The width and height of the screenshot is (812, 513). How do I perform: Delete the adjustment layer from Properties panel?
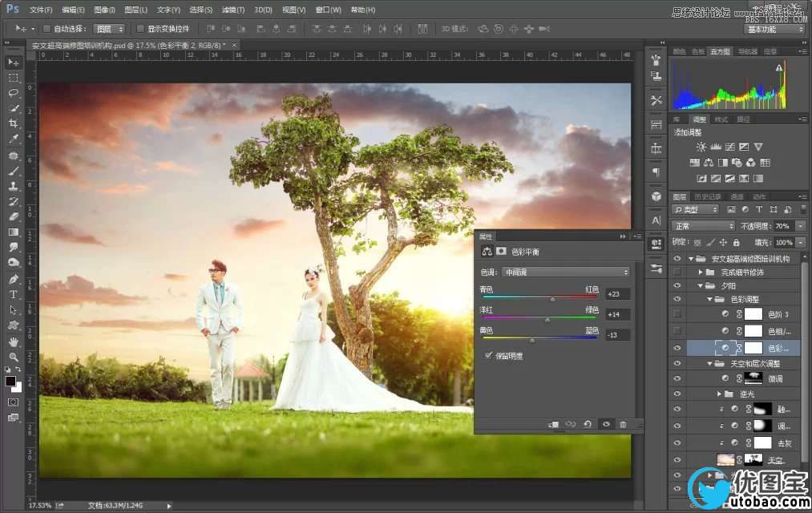pos(623,425)
